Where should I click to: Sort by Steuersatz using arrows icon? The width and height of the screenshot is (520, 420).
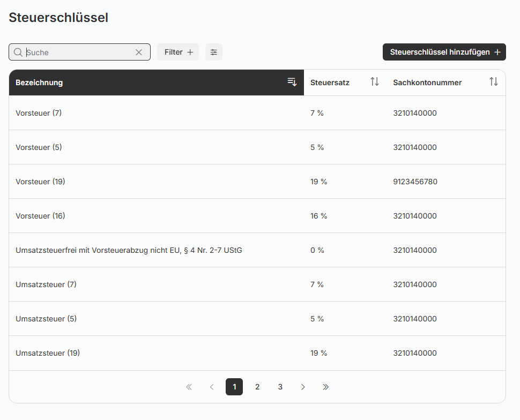pyautogui.click(x=375, y=82)
